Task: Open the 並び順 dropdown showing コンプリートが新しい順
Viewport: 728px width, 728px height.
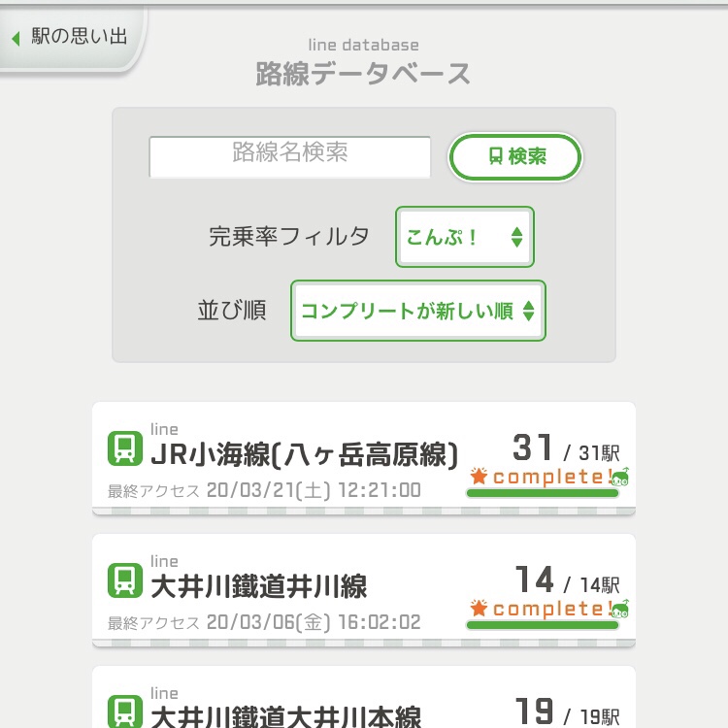Action: point(418,311)
